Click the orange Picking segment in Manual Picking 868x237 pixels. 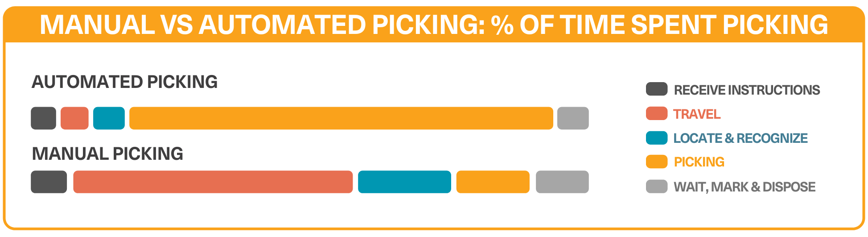[x=493, y=182]
